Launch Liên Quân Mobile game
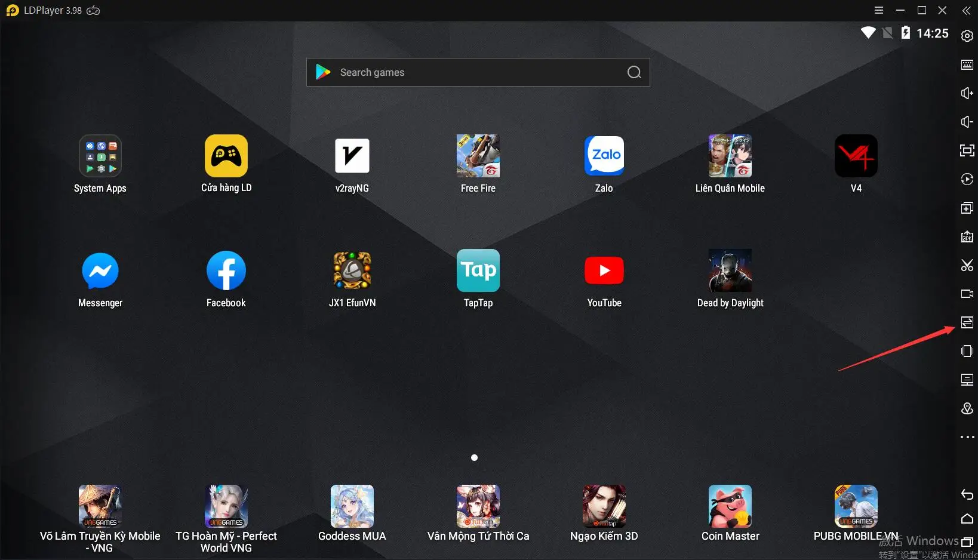978x560 pixels. pos(730,156)
